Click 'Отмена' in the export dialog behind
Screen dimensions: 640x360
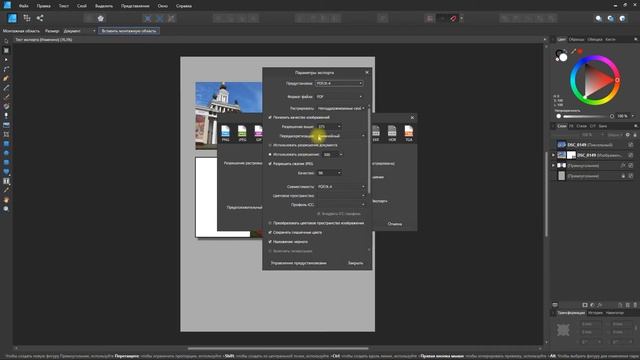click(x=395, y=224)
